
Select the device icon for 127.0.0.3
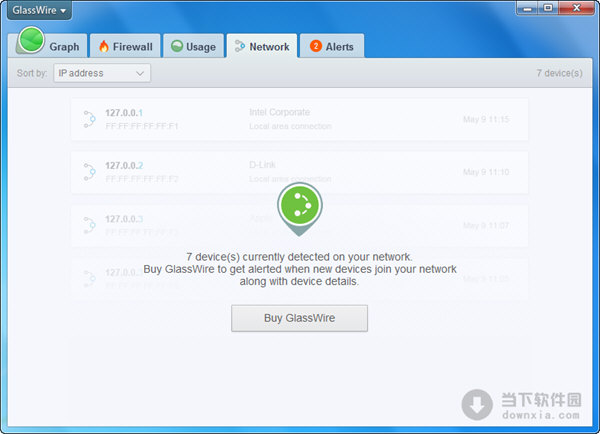click(90, 225)
